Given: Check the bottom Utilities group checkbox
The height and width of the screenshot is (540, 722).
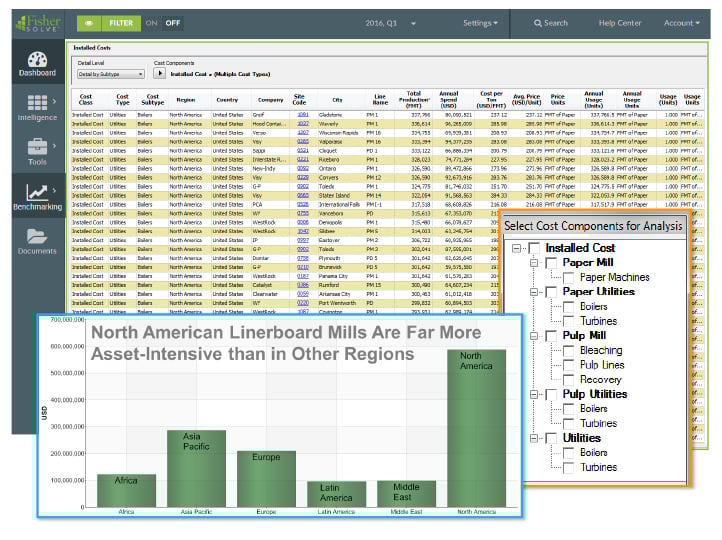Looking at the screenshot, I should 551,438.
